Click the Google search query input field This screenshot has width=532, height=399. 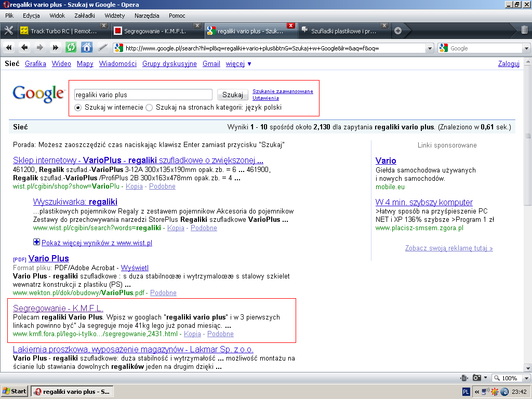(143, 95)
